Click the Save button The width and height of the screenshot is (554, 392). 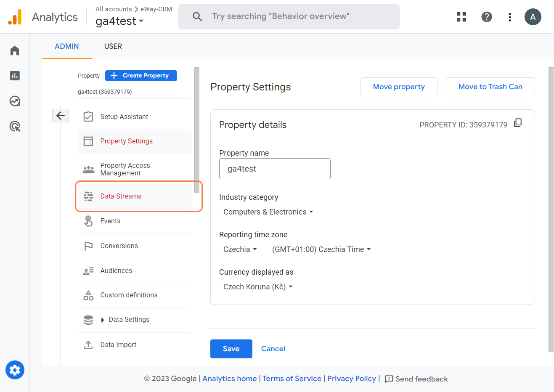[231, 349]
